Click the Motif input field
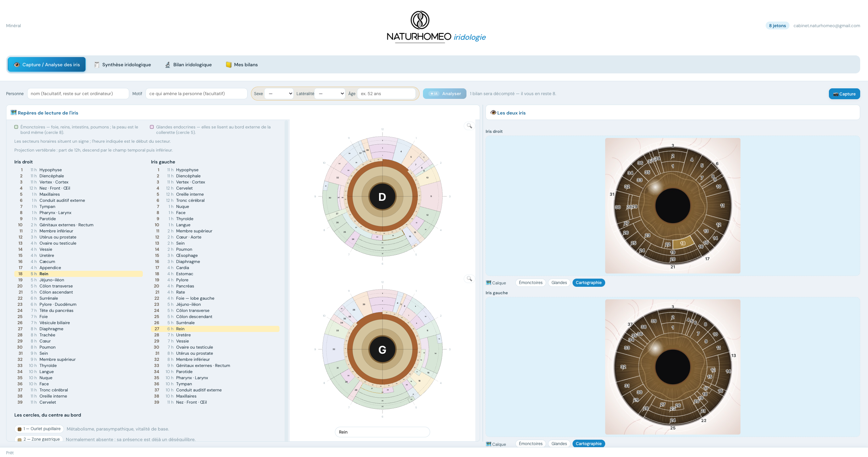Viewport: 868px width, 457px height. [x=196, y=93]
